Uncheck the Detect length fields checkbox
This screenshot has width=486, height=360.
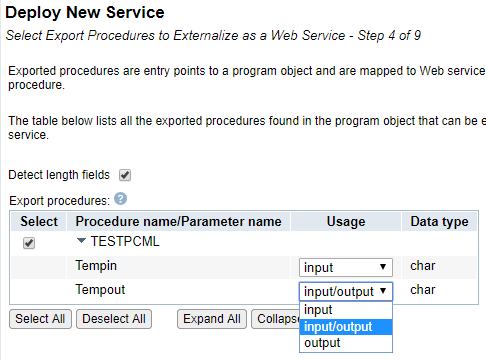(x=125, y=175)
